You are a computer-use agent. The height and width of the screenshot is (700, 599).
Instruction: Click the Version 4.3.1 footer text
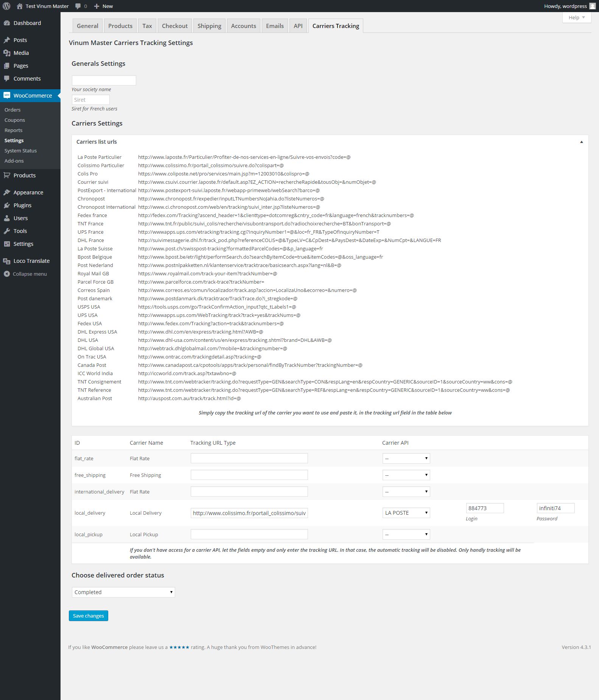tap(576, 647)
